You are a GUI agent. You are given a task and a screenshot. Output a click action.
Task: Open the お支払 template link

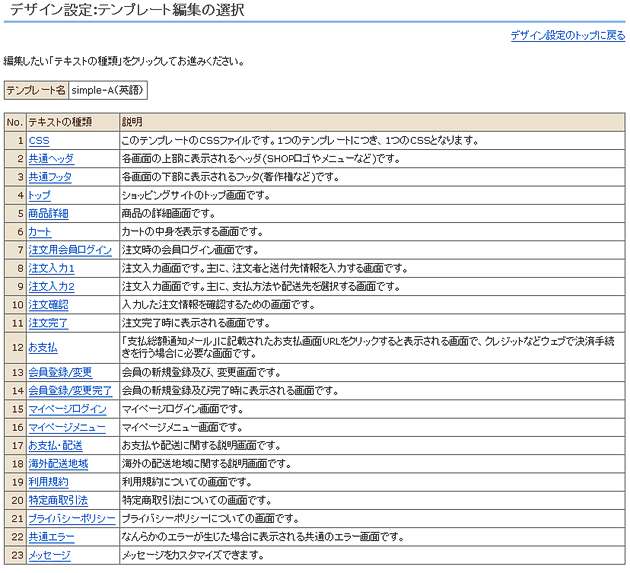point(43,347)
